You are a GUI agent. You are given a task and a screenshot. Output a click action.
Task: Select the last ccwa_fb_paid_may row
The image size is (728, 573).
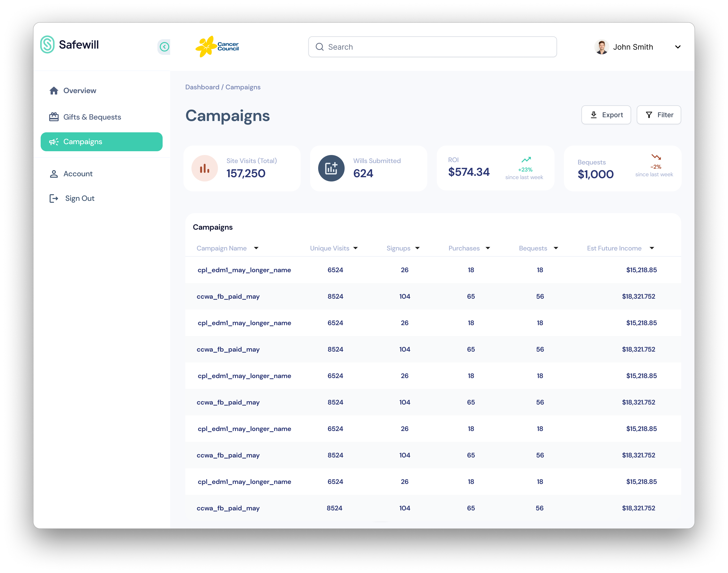433,508
